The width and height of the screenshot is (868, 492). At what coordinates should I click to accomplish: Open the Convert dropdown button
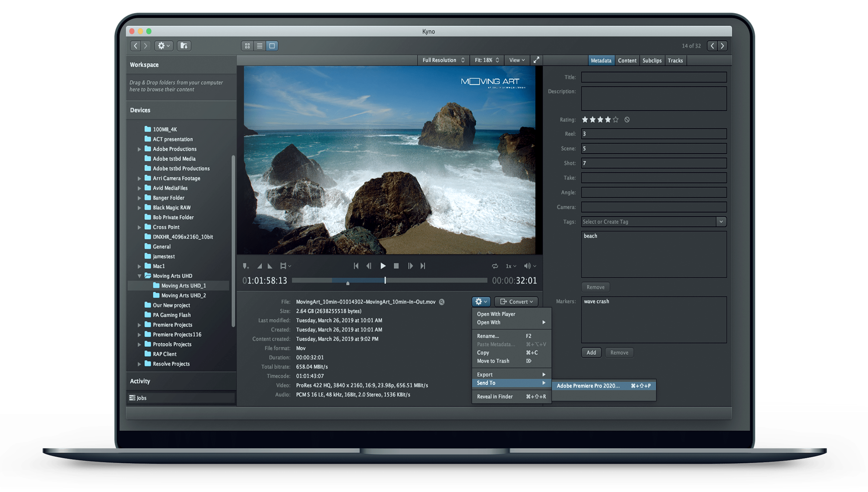coord(516,302)
